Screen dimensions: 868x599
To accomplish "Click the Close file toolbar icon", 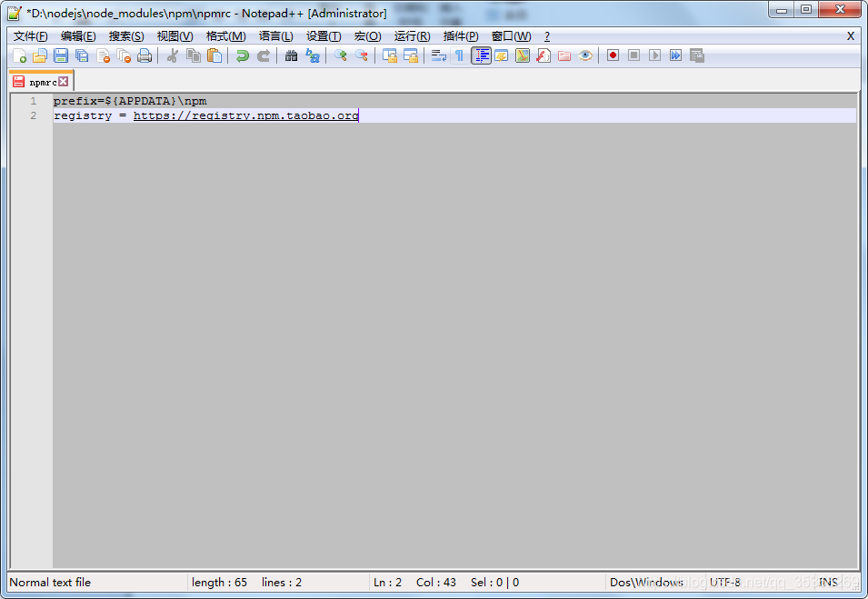I will click(103, 56).
